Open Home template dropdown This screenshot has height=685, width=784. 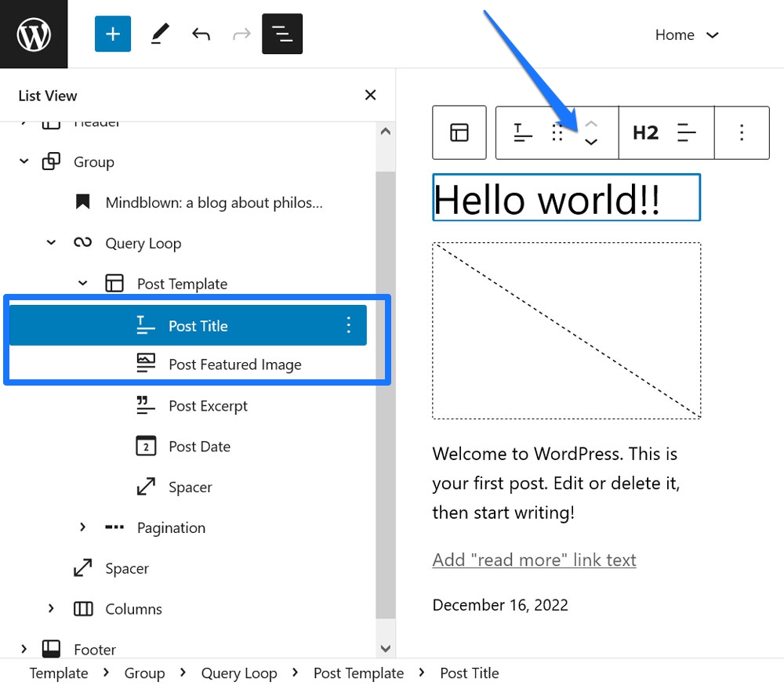[x=687, y=35]
